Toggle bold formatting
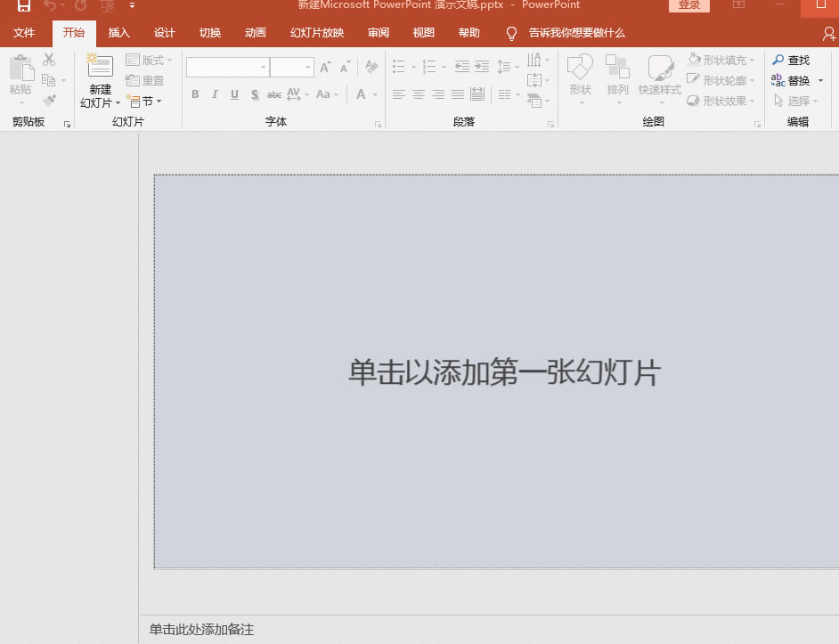The image size is (839, 644). coord(194,94)
